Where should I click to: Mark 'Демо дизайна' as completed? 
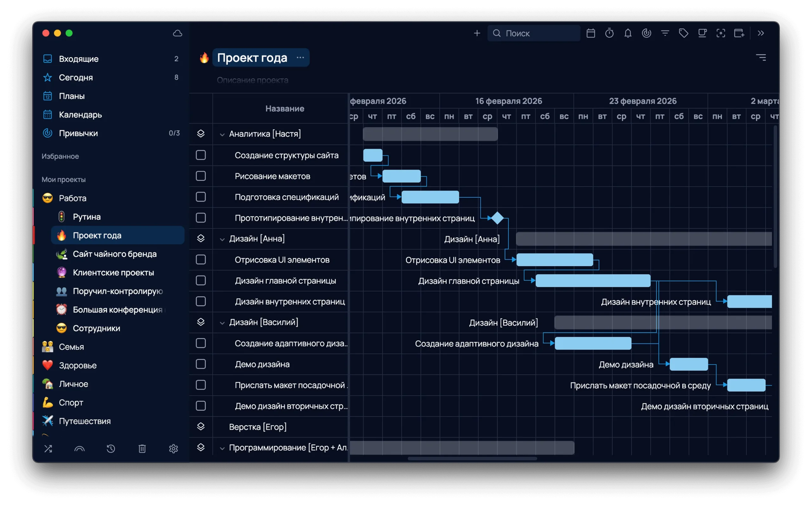(x=201, y=364)
